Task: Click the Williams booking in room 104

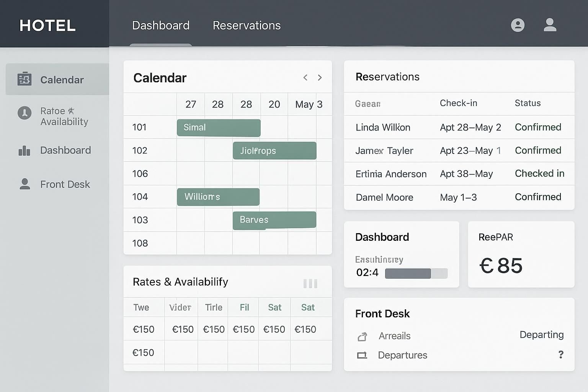Action: coord(218,197)
